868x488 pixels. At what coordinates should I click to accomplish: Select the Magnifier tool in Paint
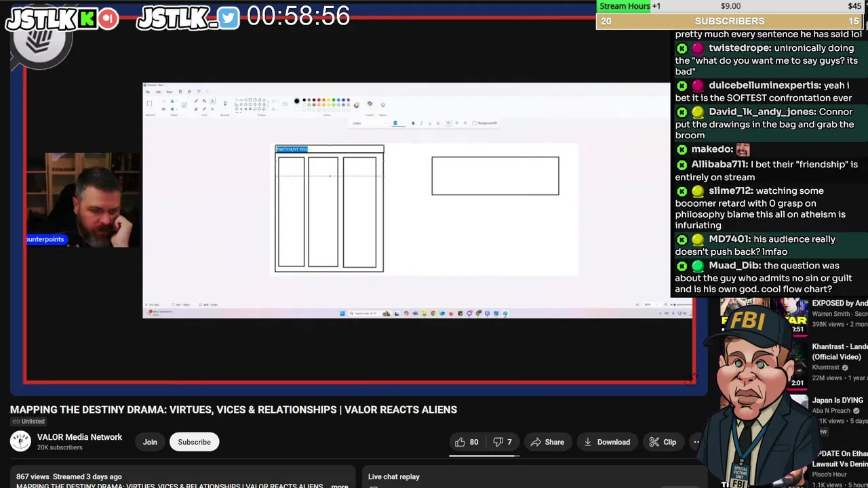(212, 109)
